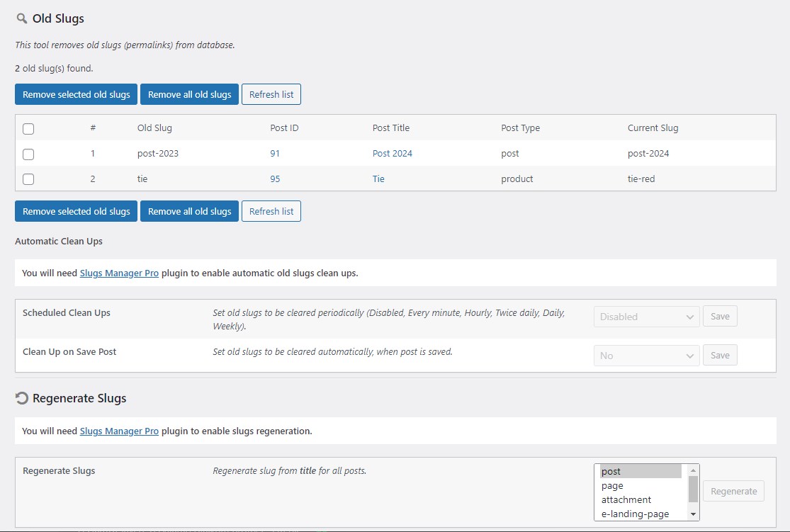Viewport: 790px width, 532px height.
Task: Open the 'Post 2024' post title link
Action: pos(392,154)
